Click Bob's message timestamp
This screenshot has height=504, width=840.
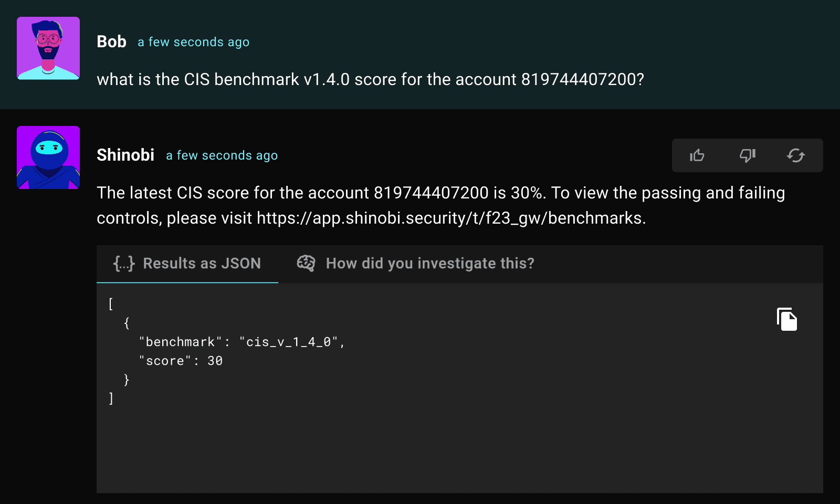193,42
